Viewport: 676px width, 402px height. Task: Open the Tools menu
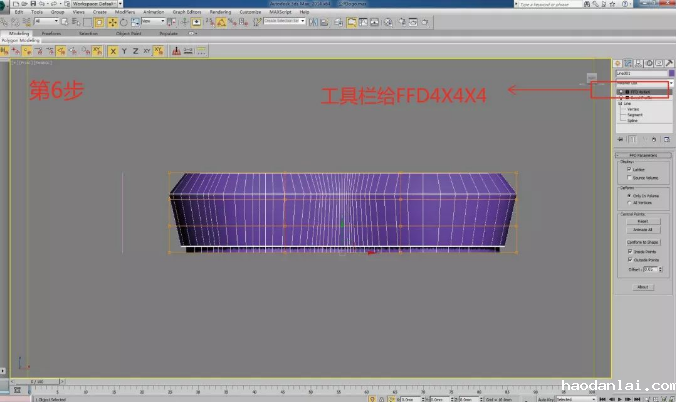pyautogui.click(x=37, y=12)
